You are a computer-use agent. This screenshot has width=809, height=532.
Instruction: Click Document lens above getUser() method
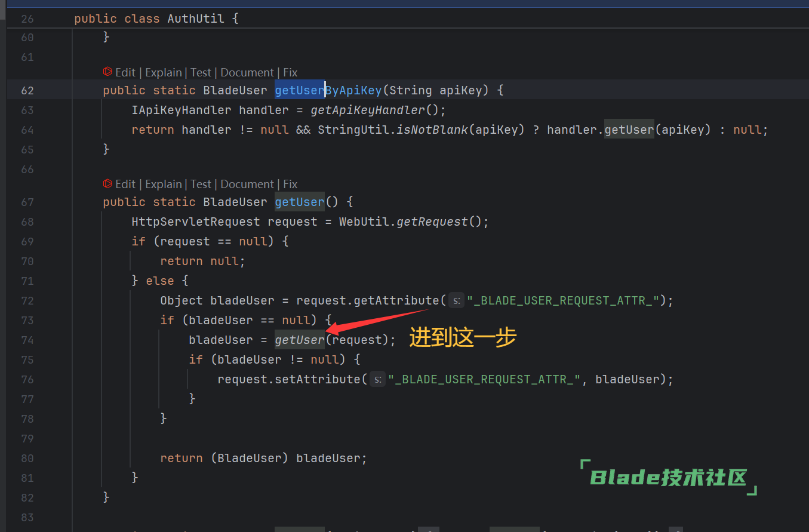point(247,184)
